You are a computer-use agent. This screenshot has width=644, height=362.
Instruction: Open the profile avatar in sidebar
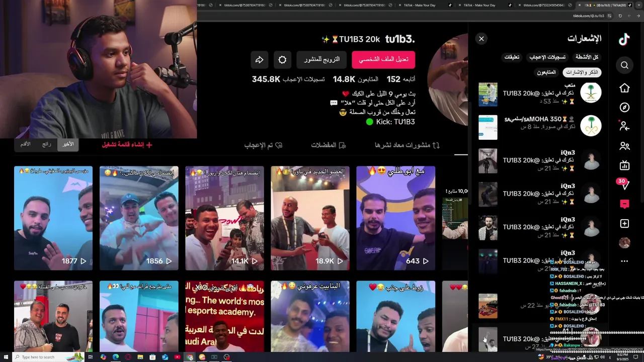click(x=624, y=242)
